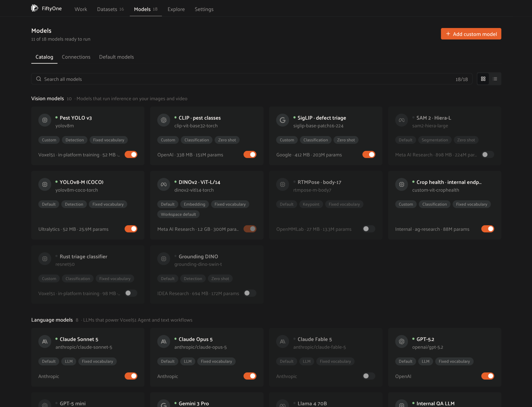Image resolution: width=532 pixels, height=407 pixels.
Task: Enable the SAM 2 Hiera-L toggle
Action: click(x=488, y=155)
